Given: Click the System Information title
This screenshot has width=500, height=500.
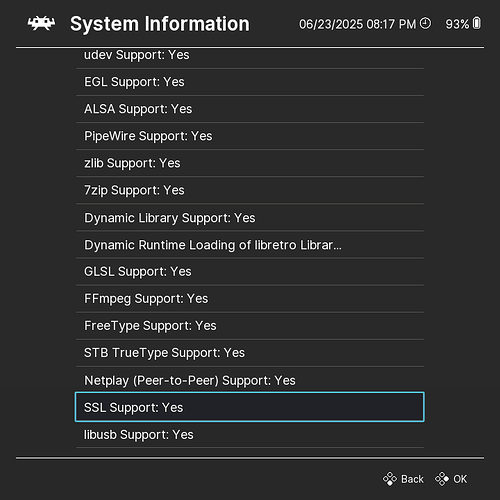Looking at the screenshot, I should point(160,24).
